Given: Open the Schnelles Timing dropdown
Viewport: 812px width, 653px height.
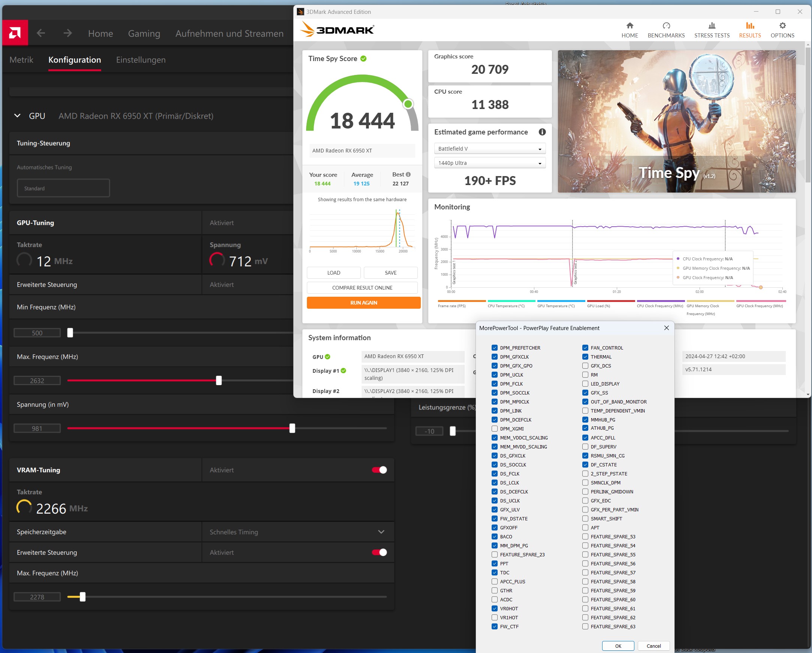Looking at the screenshot, I should (x=381, y=532).
